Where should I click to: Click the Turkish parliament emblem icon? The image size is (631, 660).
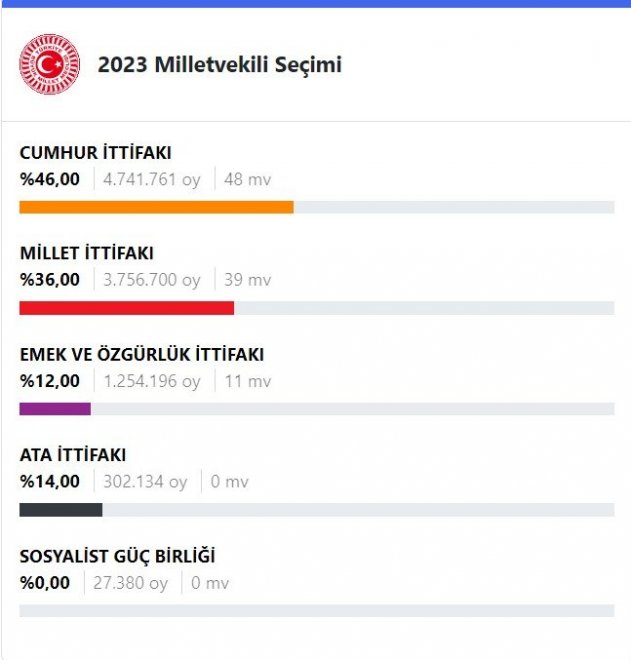coord(49,64)
